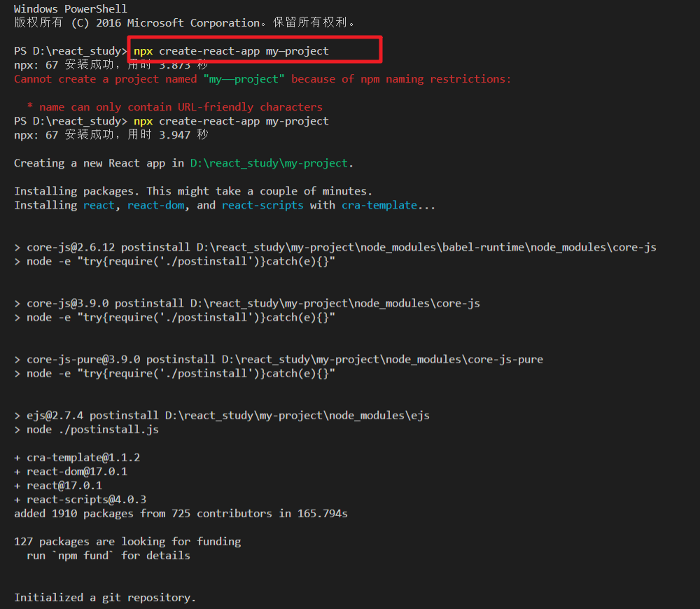
Task: Click 'added 1910 packages from 725 contributors' line
Action: pos(181,514)
